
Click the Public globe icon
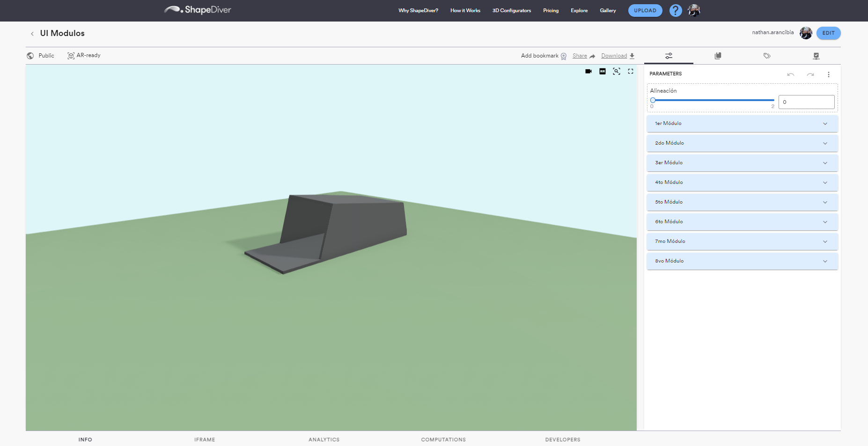30,56
